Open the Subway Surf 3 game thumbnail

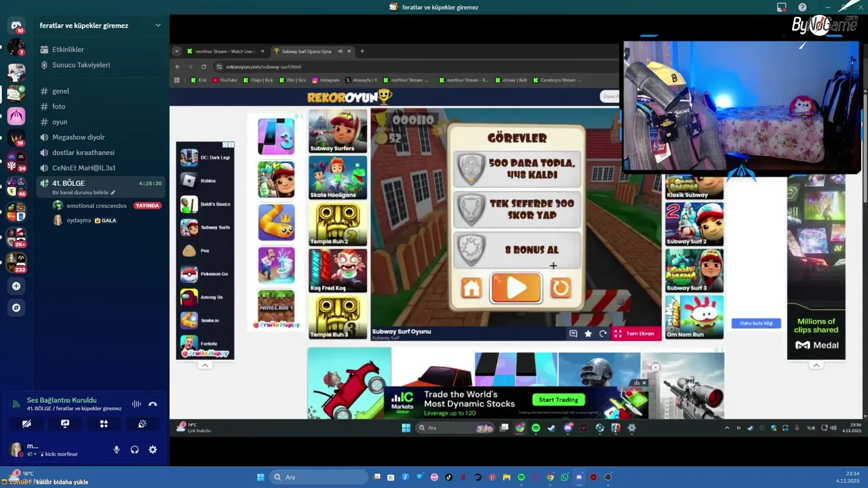pos(694,270)
